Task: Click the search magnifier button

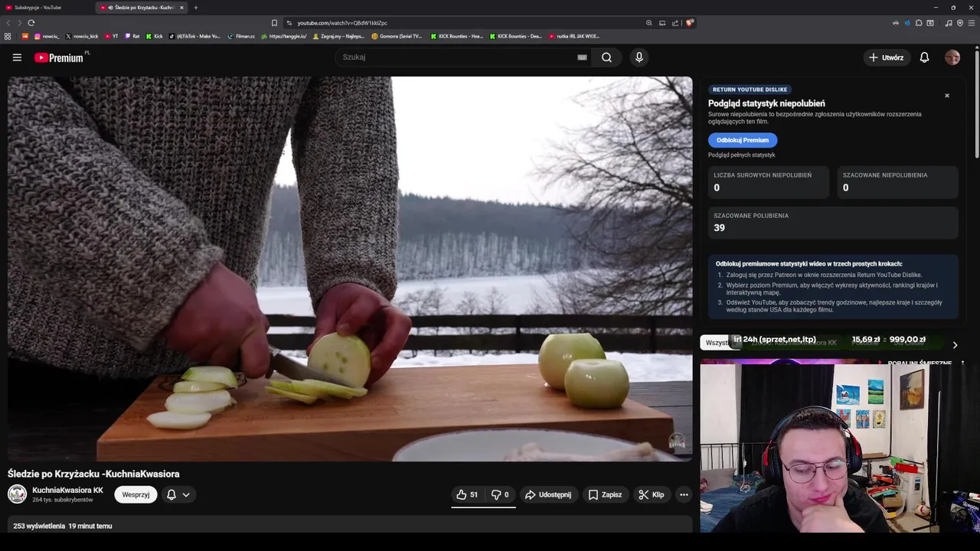Action: (606, 57)
